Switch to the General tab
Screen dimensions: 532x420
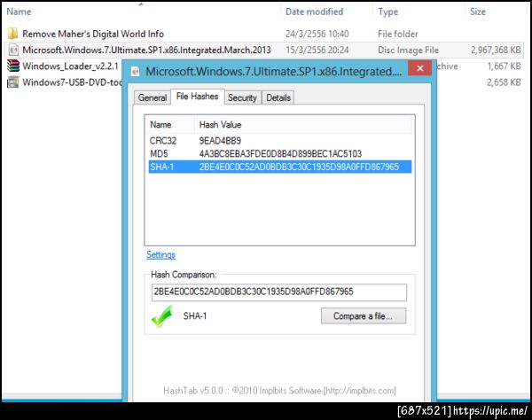pyautogui.click(x=153, y=97)
